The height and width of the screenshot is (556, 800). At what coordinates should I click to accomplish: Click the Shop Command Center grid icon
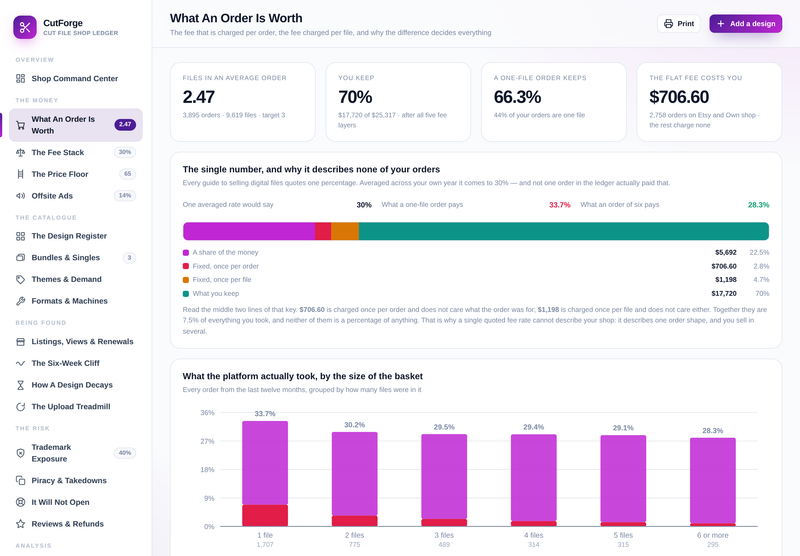[20, 79]
